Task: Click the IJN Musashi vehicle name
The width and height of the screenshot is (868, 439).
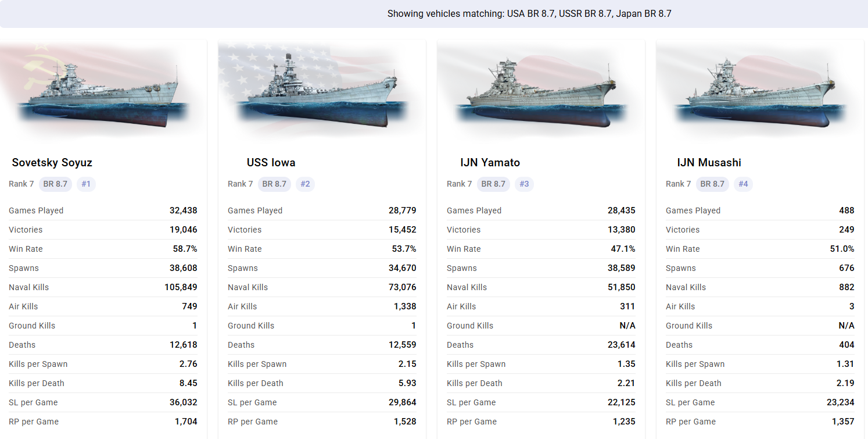Action: click(709, 163)
